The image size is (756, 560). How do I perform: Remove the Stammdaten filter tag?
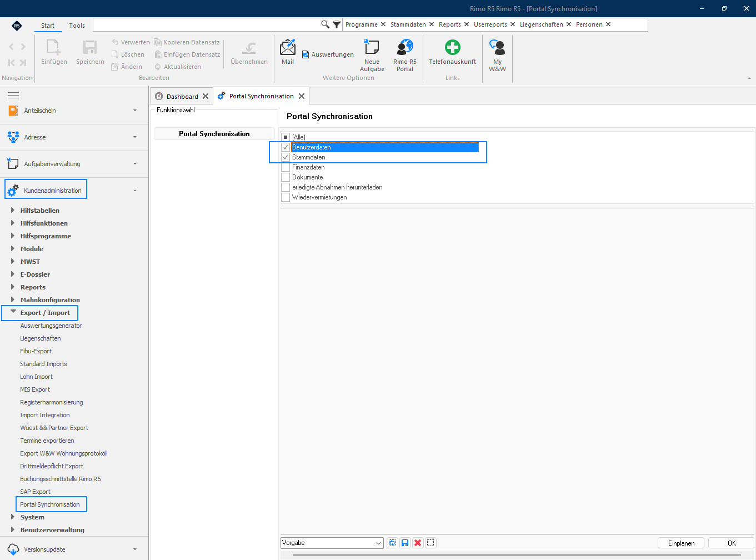point(432,24)
